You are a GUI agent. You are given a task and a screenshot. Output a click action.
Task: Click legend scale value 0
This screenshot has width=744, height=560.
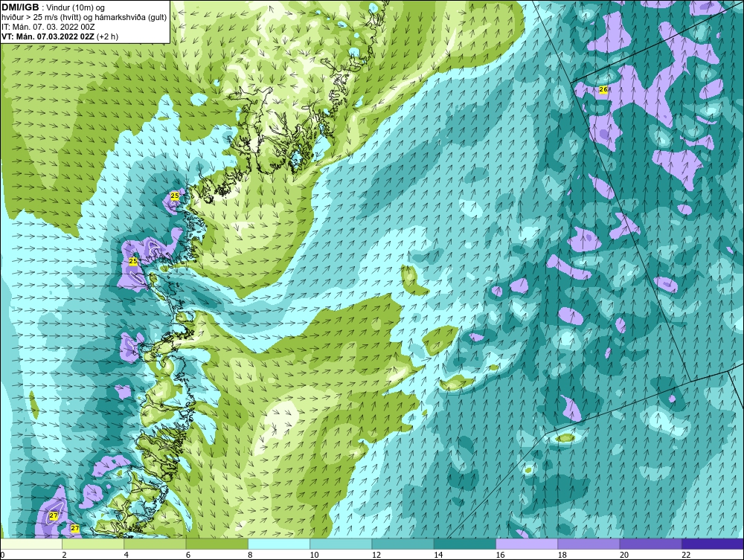click(2, 556)
